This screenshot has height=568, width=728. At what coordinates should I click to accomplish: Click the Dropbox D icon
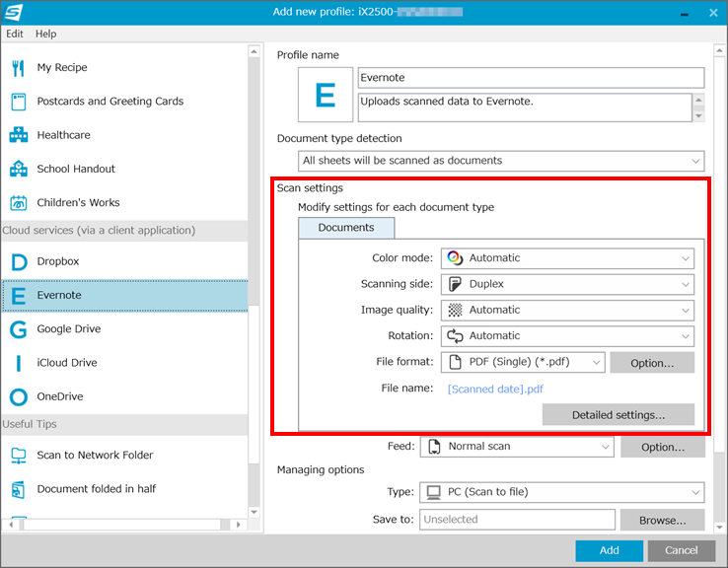pos(19,261)
